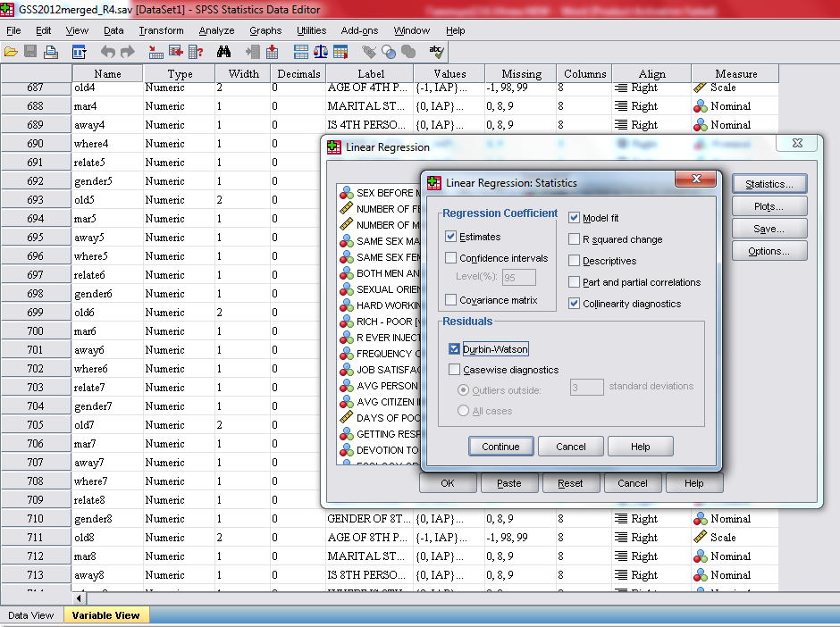
Task: Click the Show all variables icon
Action: pos(408,52)
